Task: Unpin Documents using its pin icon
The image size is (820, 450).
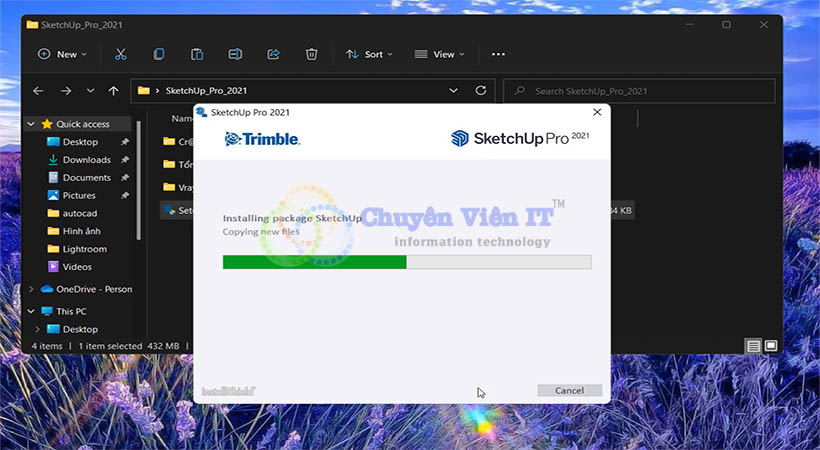Action: coord(124,177)
